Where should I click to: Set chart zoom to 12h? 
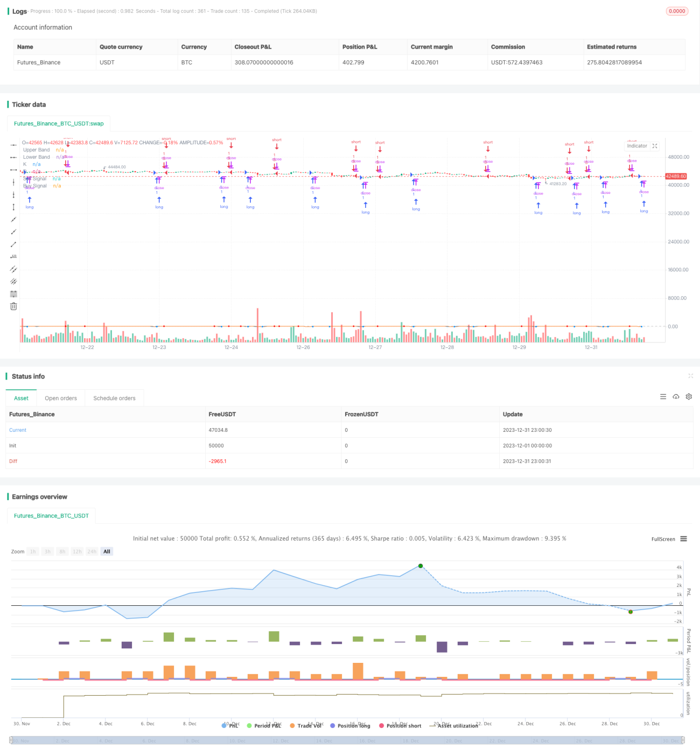pos(77,551)
